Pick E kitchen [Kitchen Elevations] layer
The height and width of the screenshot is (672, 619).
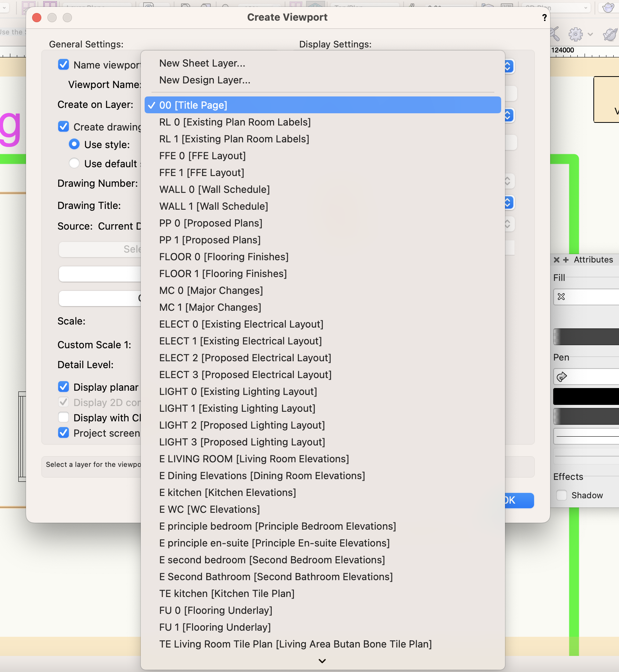(227, 493)
